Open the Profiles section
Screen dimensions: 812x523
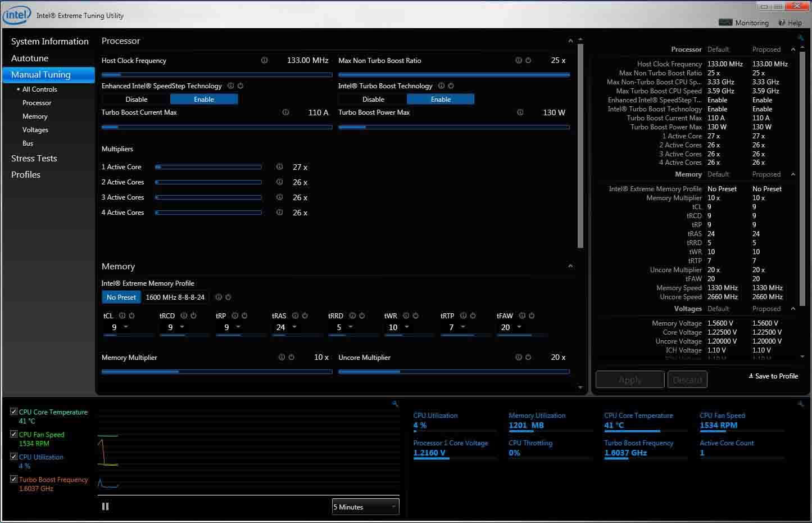pyautogui.click(x=26, y=174)
